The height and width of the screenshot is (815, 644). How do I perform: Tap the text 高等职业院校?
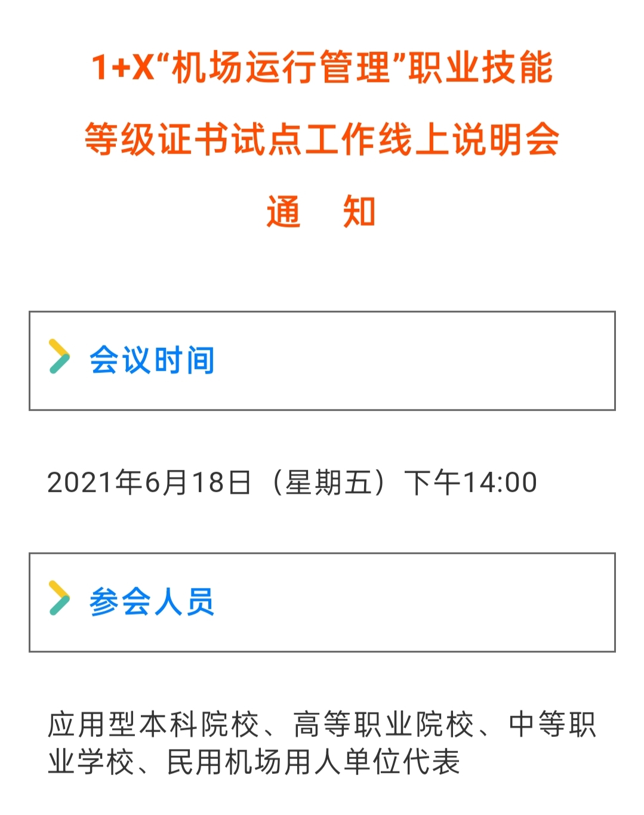(x=383, y=724)
